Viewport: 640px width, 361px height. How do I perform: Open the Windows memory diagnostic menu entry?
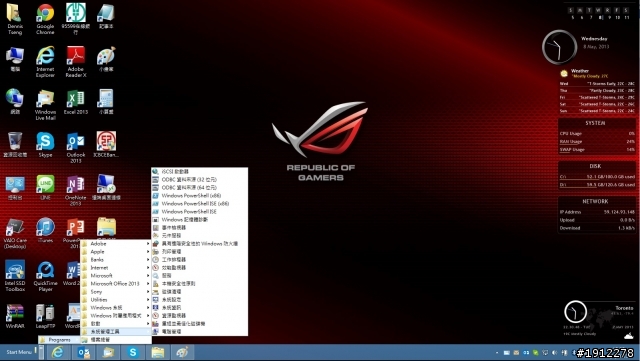pyautogui.click(x=199, y=219)
